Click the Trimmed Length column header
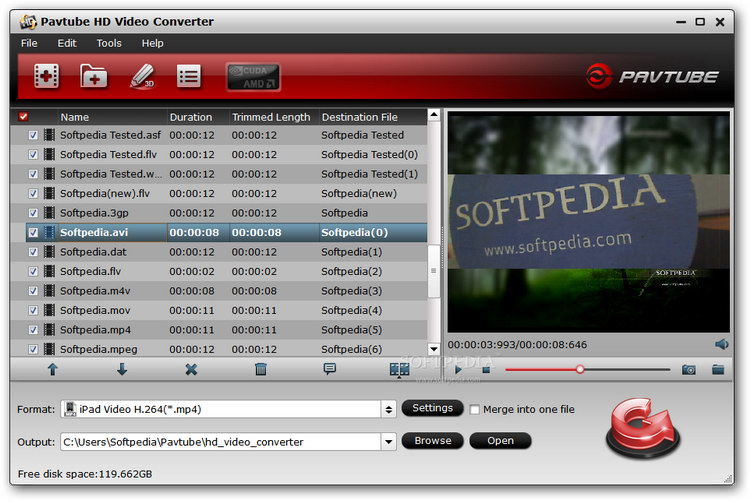750x501 pixels. click(274, 117)
